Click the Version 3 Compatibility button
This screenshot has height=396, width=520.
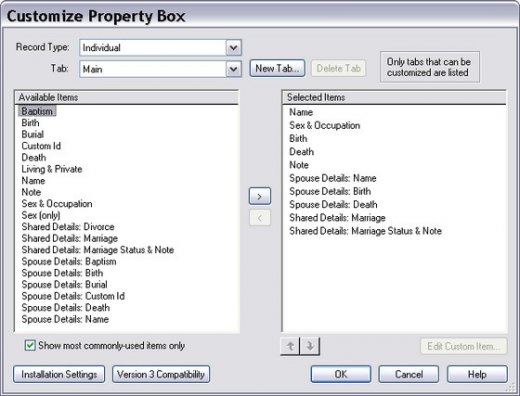click(x=161, y=374)
